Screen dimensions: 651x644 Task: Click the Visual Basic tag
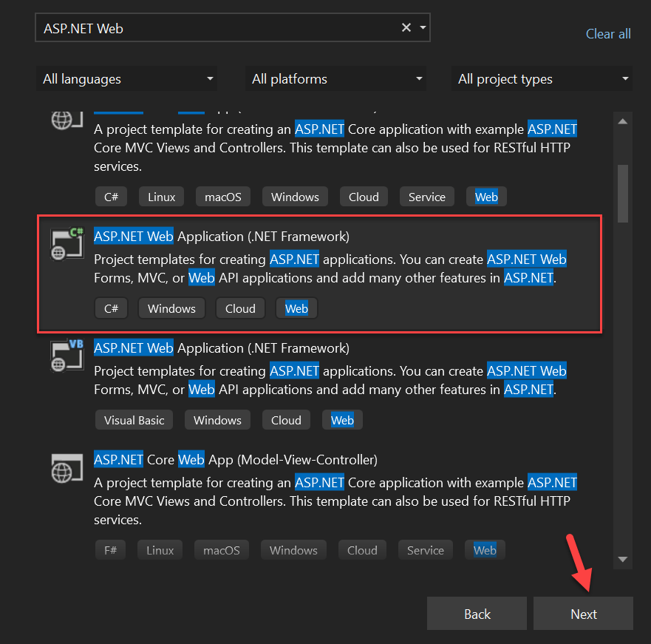tap(134, 420)
